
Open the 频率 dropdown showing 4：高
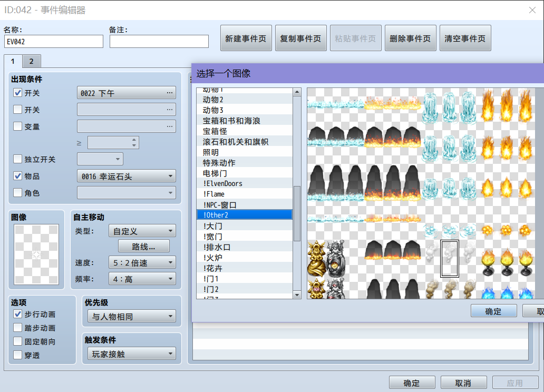[142, 279]
